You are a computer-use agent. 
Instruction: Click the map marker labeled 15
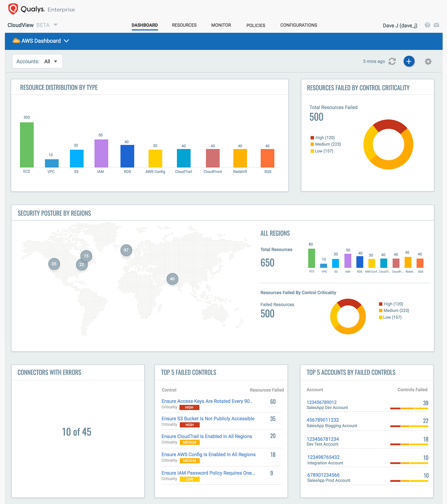pos(86,256)
